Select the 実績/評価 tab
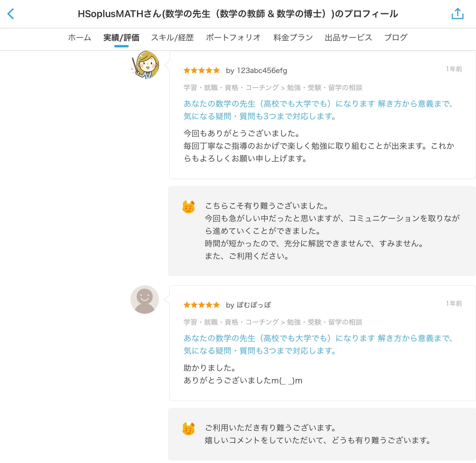Image resolution: width=476 pixels, height=463 pixels. tap(121, 37)
